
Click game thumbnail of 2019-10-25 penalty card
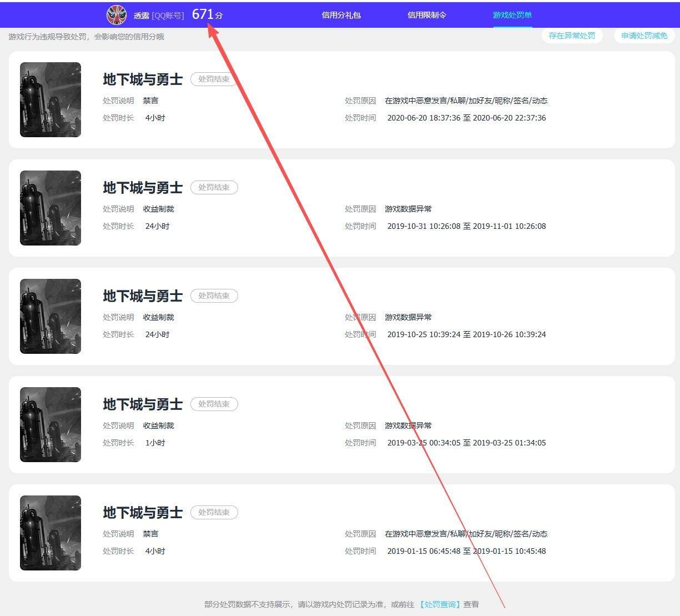click(x=51, y=316)
